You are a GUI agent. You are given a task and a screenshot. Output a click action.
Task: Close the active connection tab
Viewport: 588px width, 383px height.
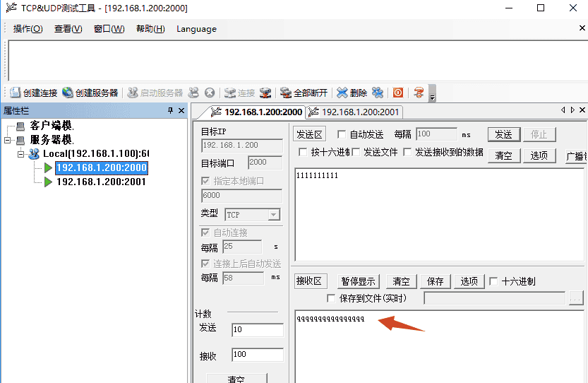point(582,110)
